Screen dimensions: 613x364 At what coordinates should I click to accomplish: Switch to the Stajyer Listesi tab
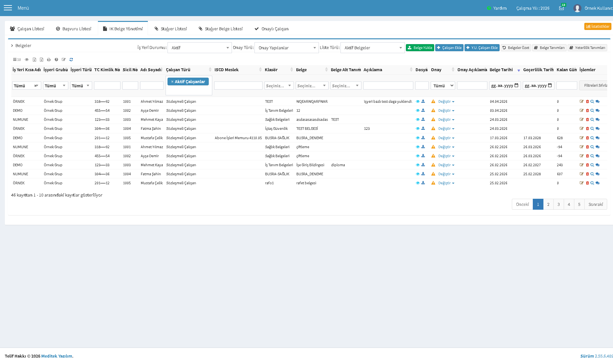coord(171,29)
